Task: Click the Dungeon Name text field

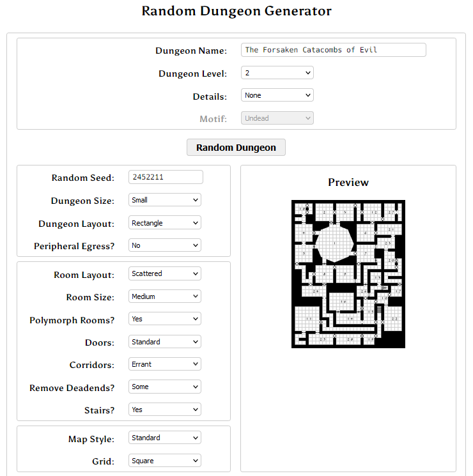Action: pyautogui.click(x=334, y=50)
